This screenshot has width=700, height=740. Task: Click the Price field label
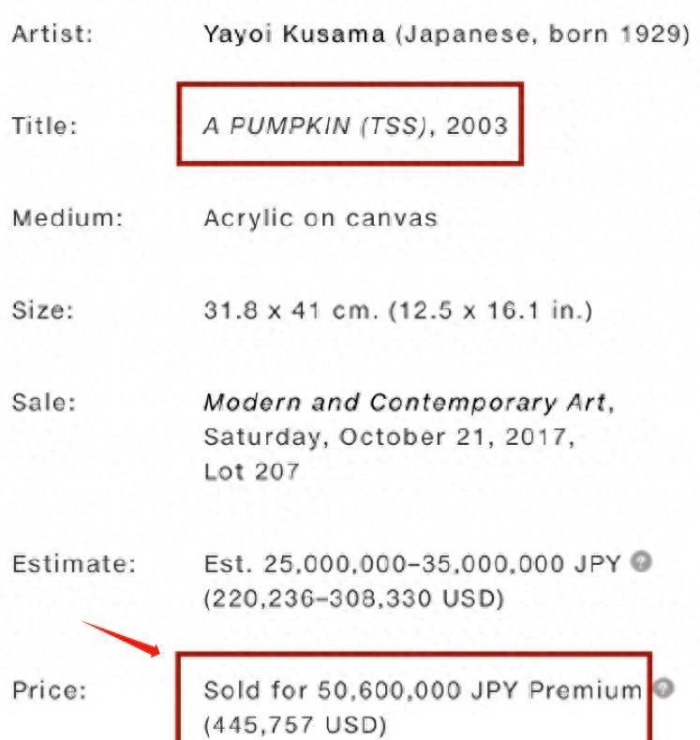50,690
